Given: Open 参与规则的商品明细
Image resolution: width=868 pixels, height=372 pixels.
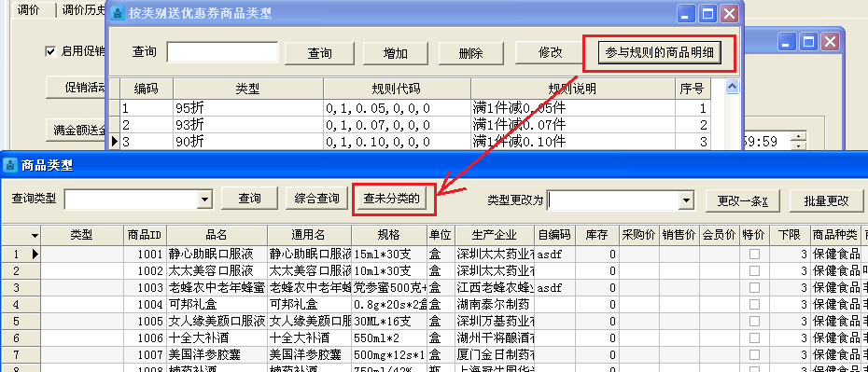Looking at the screenshot, I should tap(659, 53).
